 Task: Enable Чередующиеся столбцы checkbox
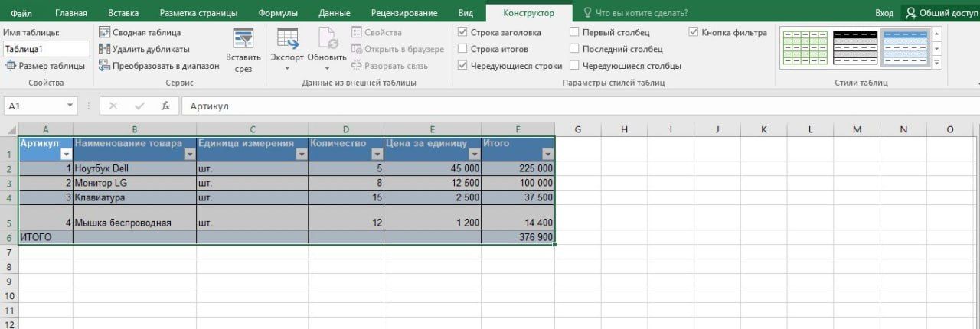click(x=574, y=66)
